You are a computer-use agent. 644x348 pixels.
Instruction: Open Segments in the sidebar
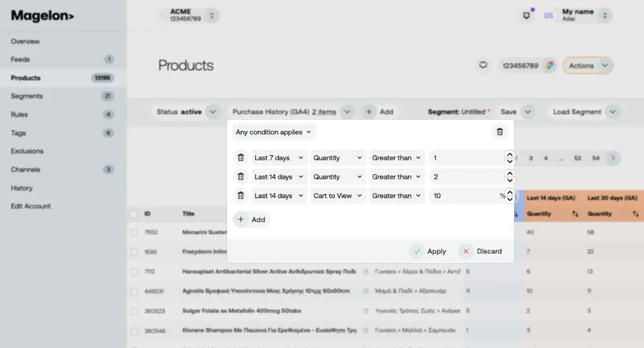pyautogui.click(x=27, y=96)
